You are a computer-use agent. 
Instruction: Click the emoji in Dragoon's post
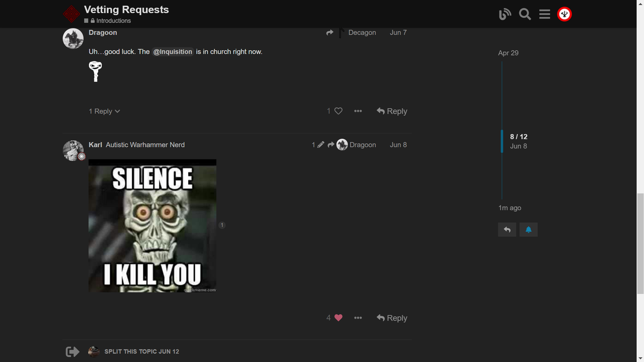(x=95, y=71)
